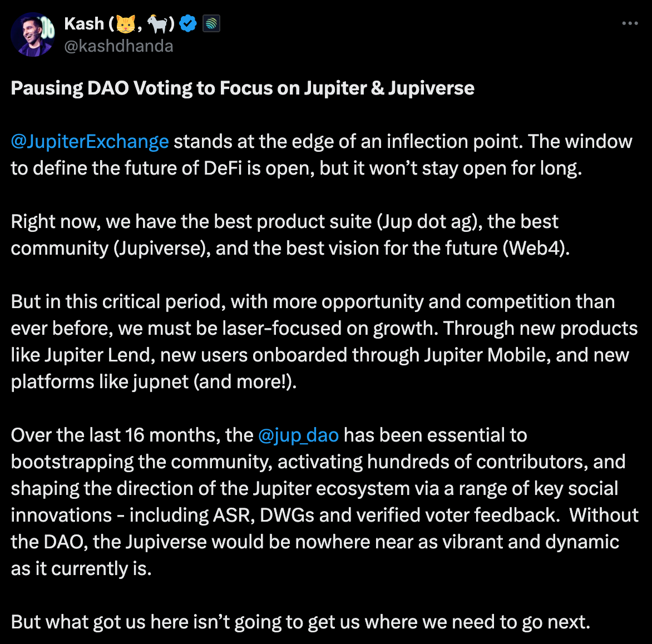Click the cat emoji in the display name
The image size is (652, 644).
pos(125,24)
